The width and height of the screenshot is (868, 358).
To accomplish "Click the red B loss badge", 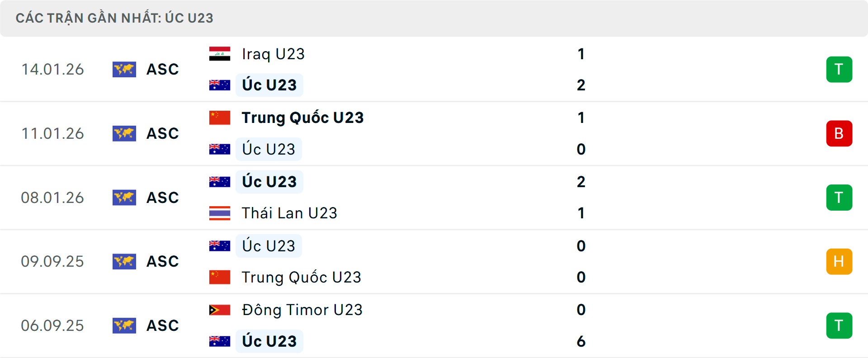I will (x=839, y=133).
